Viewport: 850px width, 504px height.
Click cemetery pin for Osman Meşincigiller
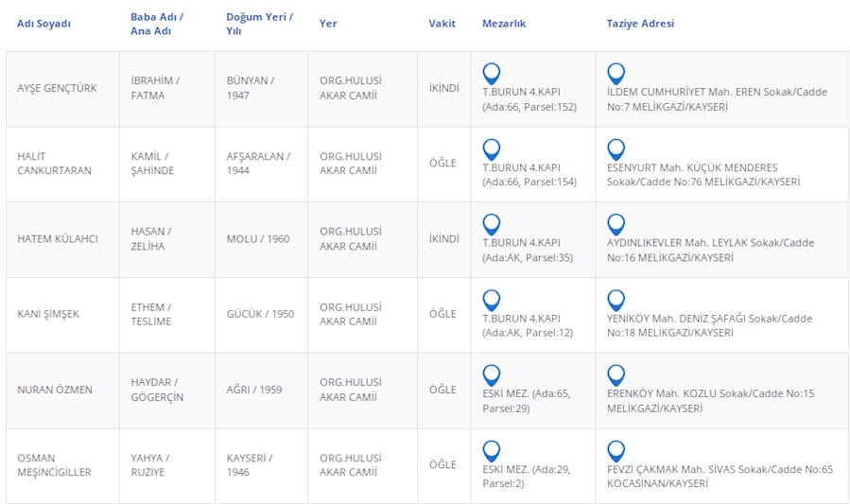pos(492,451)
